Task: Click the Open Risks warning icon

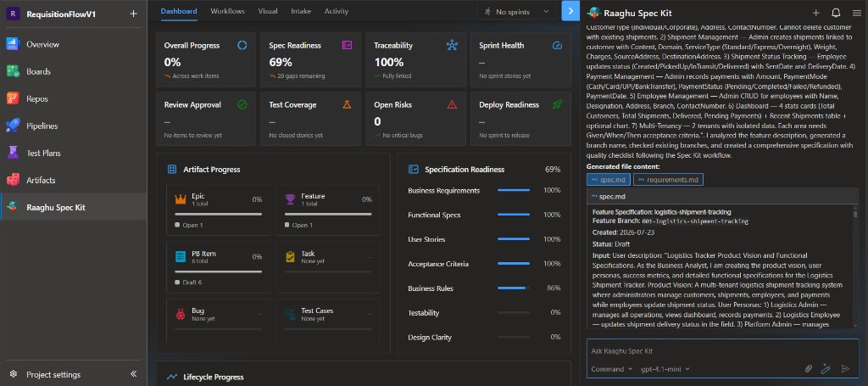Action: point(453,104)
